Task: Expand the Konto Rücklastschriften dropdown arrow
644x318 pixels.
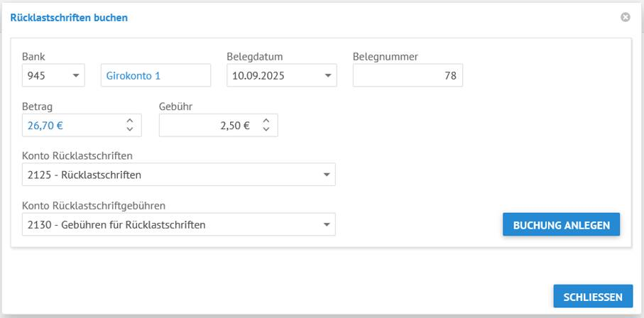Action: (x=326, y=175)
